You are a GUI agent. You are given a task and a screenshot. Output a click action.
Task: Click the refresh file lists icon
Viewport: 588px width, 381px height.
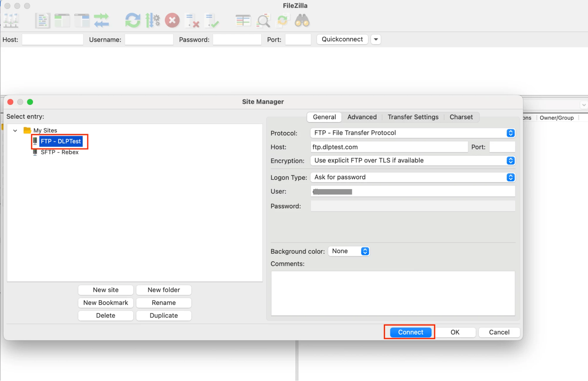[133, 21]
